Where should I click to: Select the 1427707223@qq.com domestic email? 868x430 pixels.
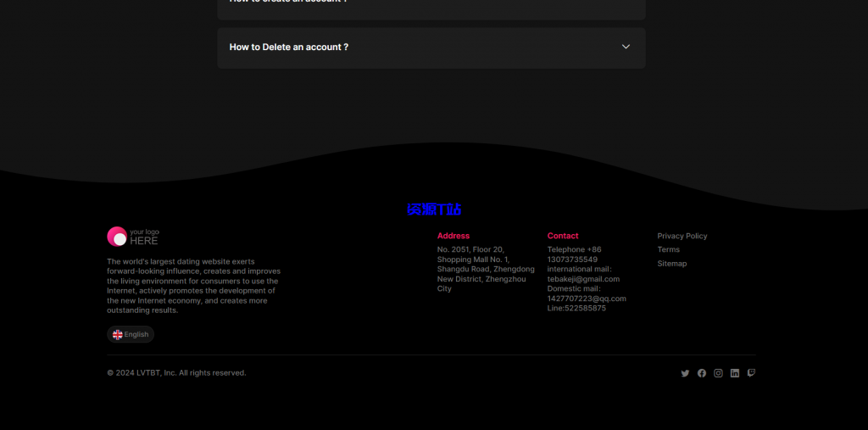pyautogui.click(x=587, y=299)
